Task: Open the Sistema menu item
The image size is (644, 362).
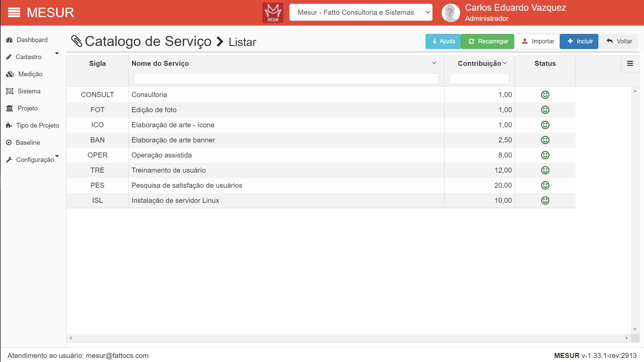Action: point(29,91)
